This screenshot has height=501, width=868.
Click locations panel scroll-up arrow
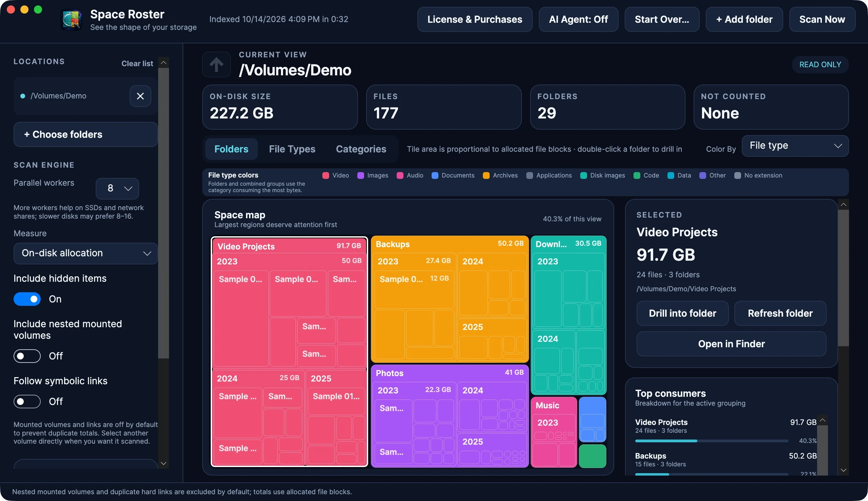tap(164, 62)
